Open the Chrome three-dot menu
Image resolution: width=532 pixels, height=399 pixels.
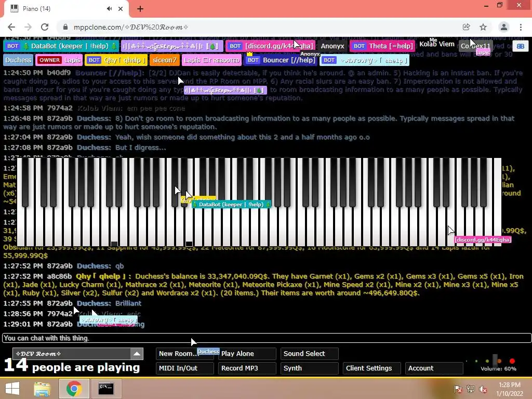pos(521,27)
